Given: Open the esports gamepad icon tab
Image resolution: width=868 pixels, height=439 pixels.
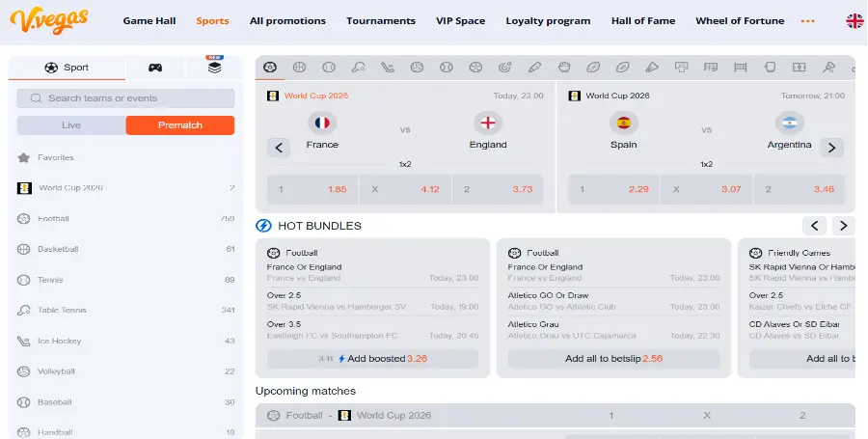Looking at the screenshot, I should click(x=155, y=68).
